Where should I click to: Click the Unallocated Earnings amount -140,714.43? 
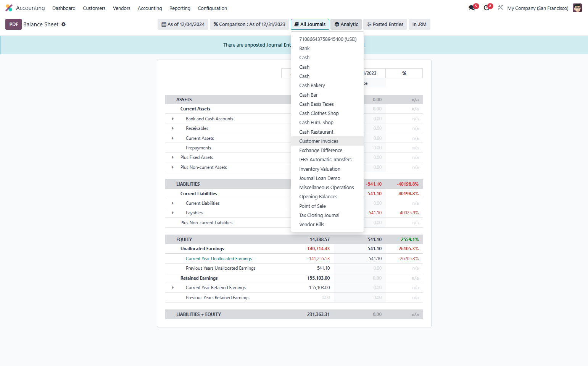pos(317,249)
